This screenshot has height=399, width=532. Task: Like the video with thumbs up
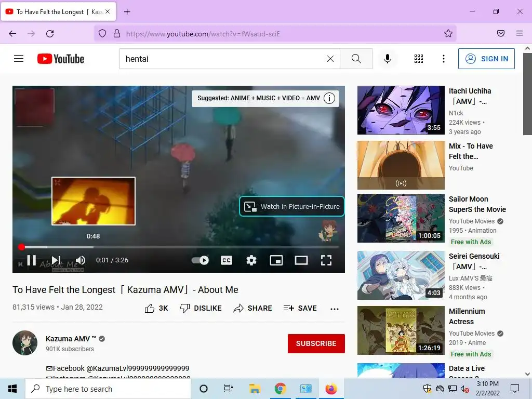pyautogui.click(x=156, y=308)
